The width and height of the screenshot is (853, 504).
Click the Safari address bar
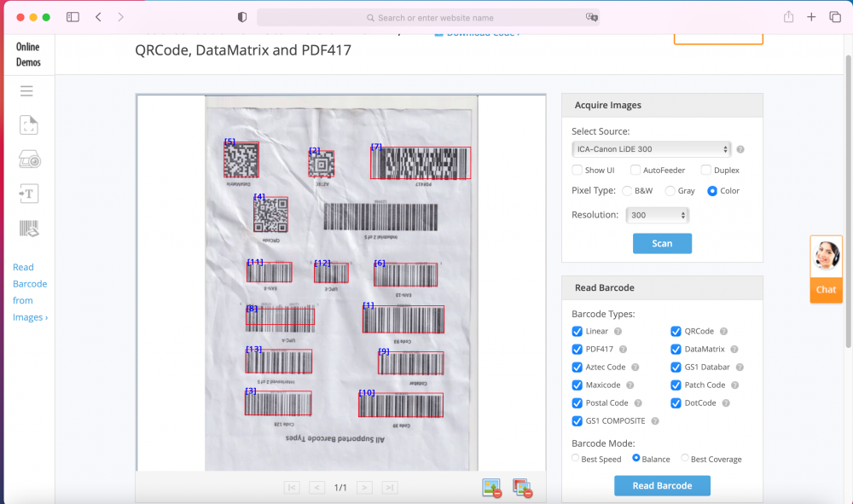coord(427,17)
